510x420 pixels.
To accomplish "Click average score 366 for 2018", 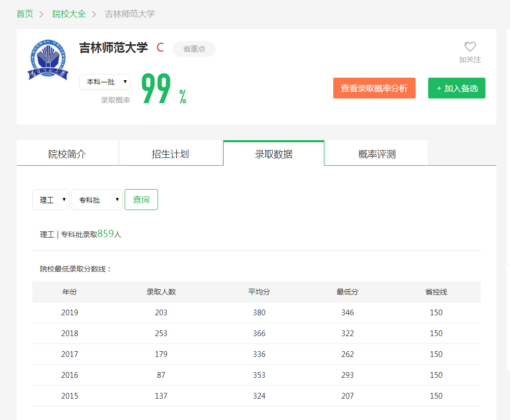I will click(x=259, y=333).
